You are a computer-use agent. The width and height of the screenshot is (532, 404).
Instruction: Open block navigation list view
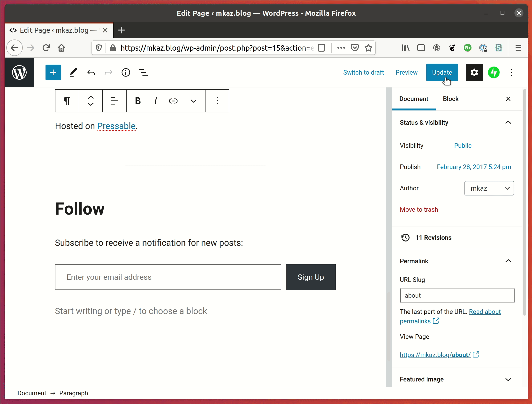click(x=143, y=72)
